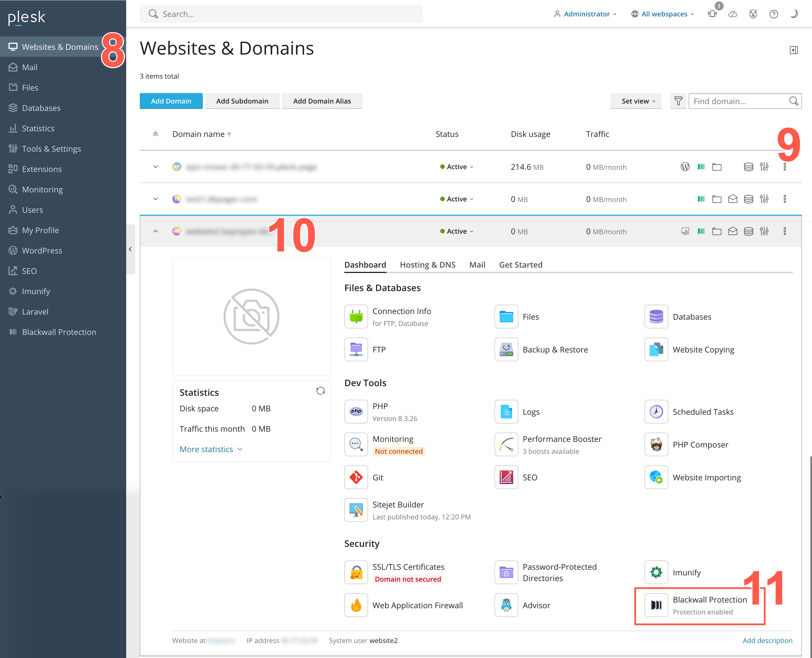Viewport: 812px width, 658px height.
Task: Open Git under Dev Tools
Action: (364, 477)
